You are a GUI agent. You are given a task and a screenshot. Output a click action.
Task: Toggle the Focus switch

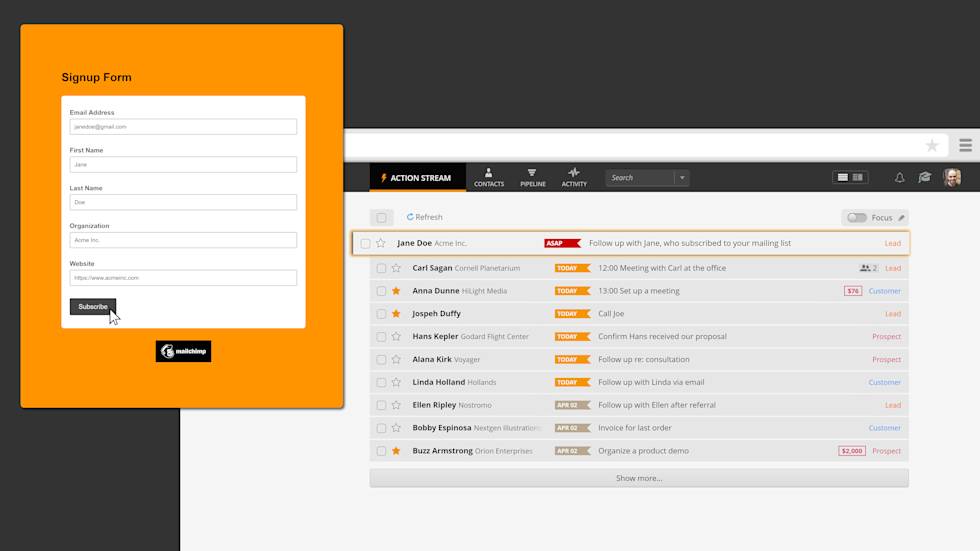[x=856, y=217]
